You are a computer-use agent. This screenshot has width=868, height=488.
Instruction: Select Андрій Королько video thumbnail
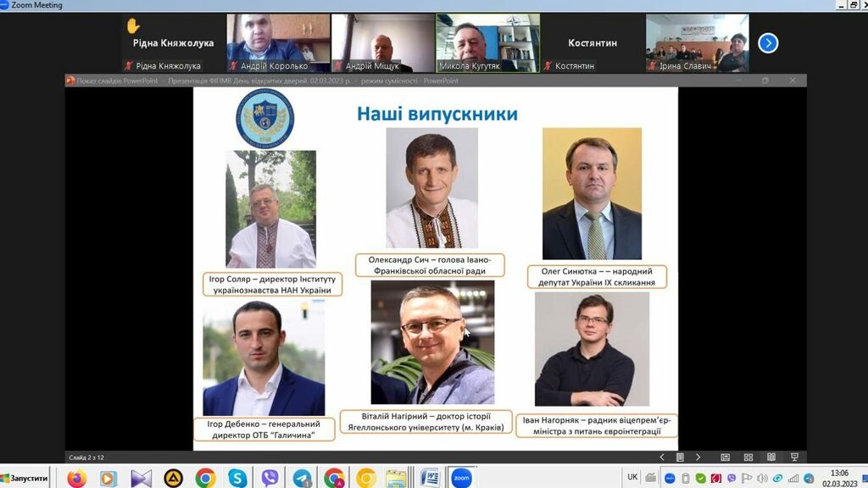pyautogui.click(x=278, y=42)
